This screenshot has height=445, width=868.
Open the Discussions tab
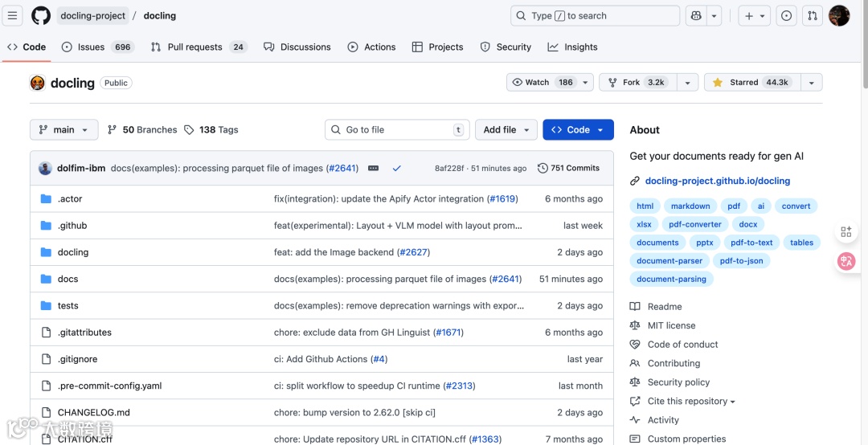click(x=297, y=47)
